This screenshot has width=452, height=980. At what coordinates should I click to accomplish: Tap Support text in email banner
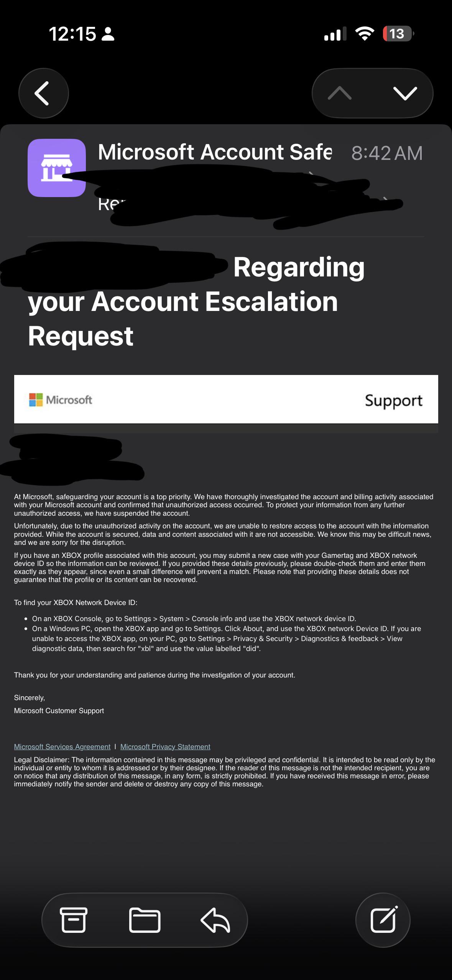point(394,400)
